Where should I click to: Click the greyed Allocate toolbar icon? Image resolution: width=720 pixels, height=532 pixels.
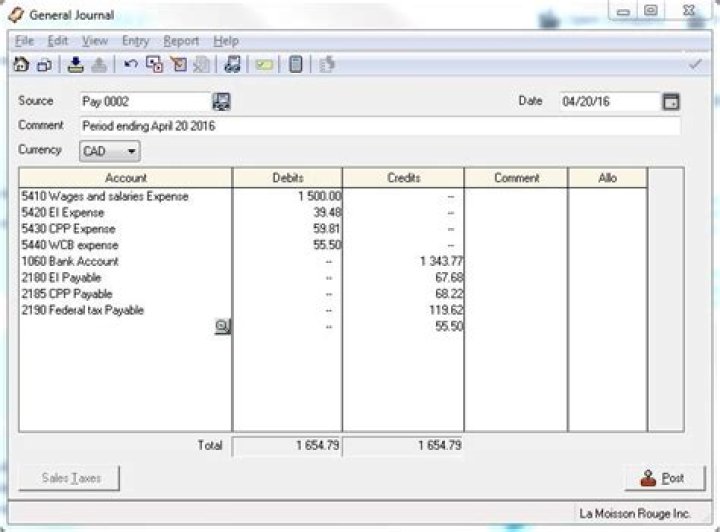click(326, 64)
